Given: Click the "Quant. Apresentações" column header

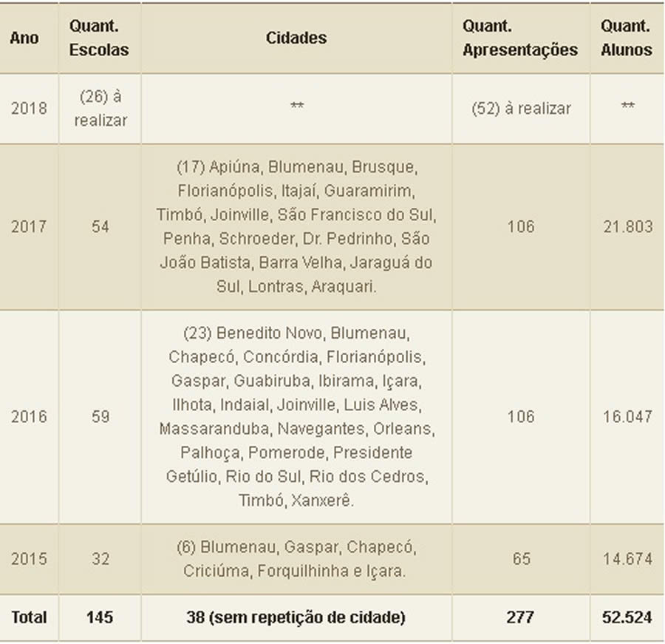Looking at the screenshot, I should tap(520, 38).
